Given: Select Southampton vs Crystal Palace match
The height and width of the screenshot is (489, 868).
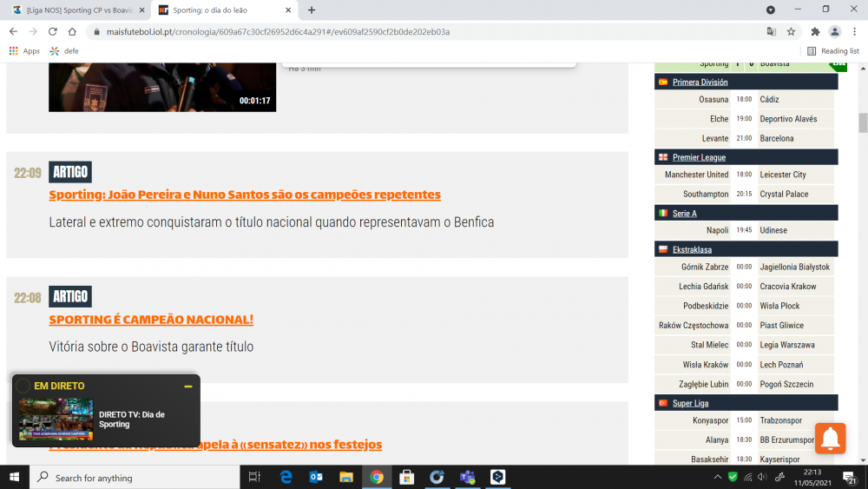Looking at the screenshot, I should (745, 194).
